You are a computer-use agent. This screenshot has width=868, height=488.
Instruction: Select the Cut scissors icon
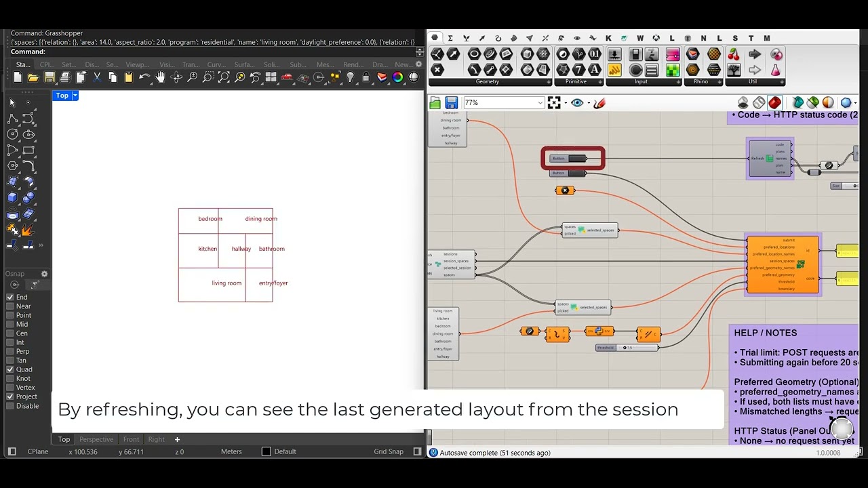click(x=97, y=78)
